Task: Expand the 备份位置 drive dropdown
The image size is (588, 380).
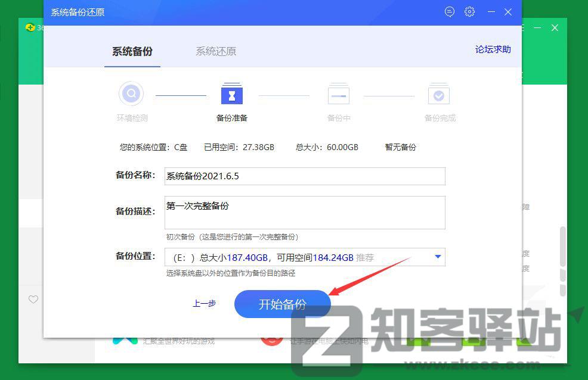Action: click(438, 257)
